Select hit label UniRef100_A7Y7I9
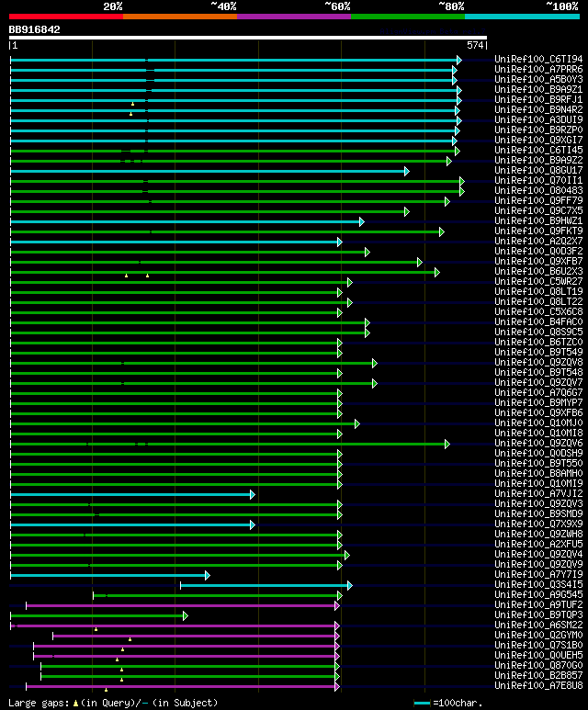 [538, 575]
